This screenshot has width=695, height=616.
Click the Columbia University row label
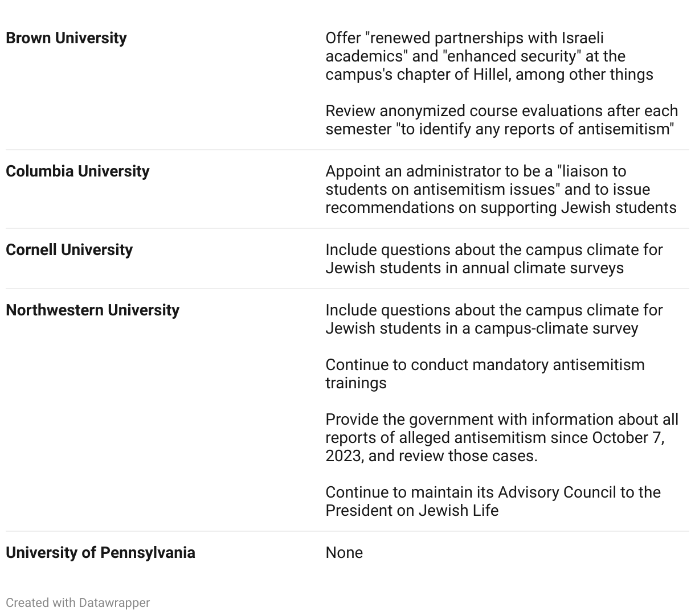tap(77, 171)
